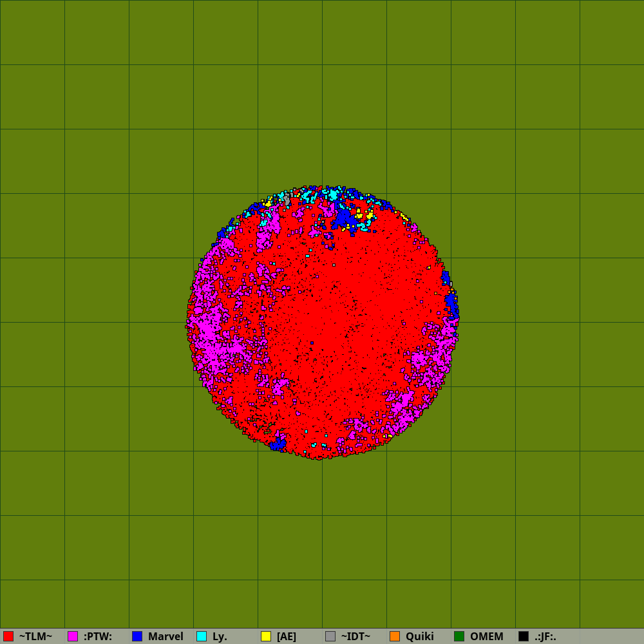Click the red ~TLM~ legend swatch
The height and width of the screenshot is (644, 644).
pos(8,636)
